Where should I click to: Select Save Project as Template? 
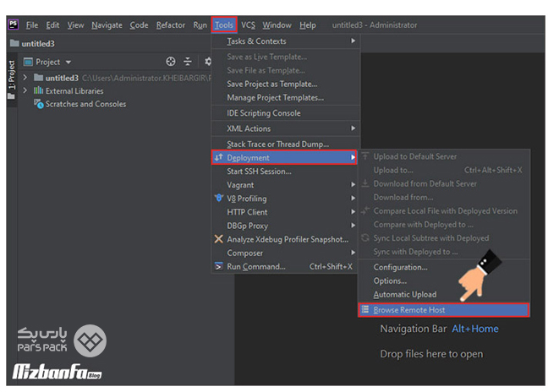click(286, 84)
